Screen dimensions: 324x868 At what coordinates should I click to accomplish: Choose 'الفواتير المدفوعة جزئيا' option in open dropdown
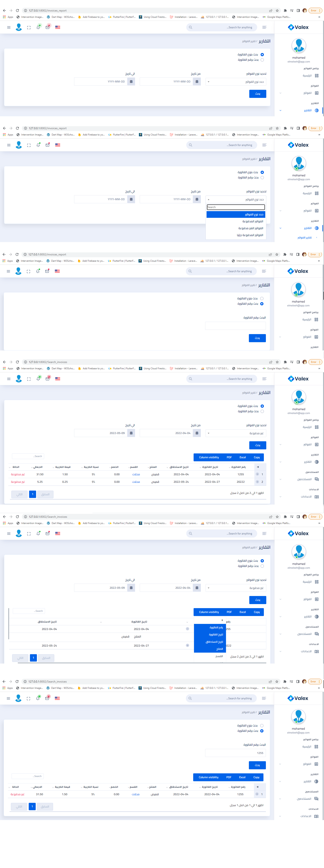[236, 235]
